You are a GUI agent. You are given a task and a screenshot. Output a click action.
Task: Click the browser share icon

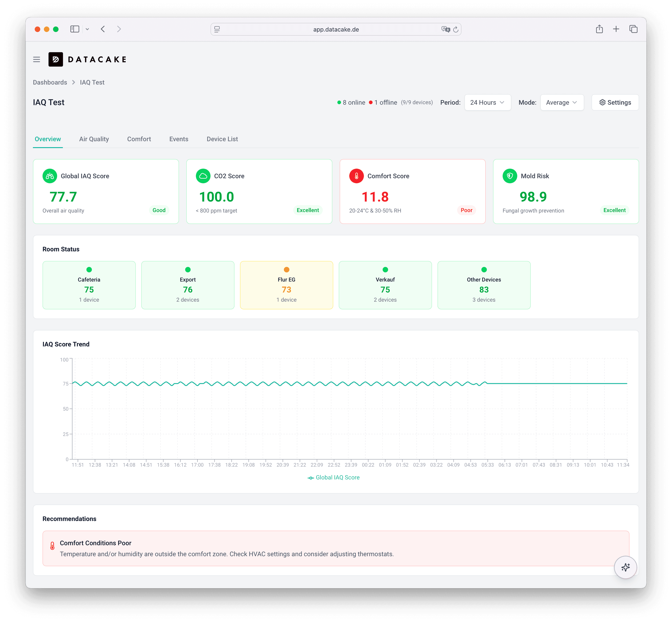[599, 29]
